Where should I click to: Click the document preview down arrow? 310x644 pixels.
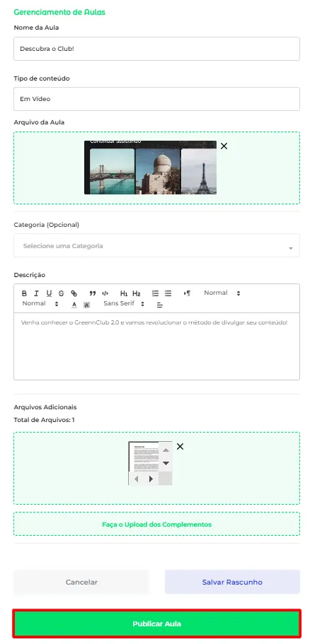click(166, 463)
